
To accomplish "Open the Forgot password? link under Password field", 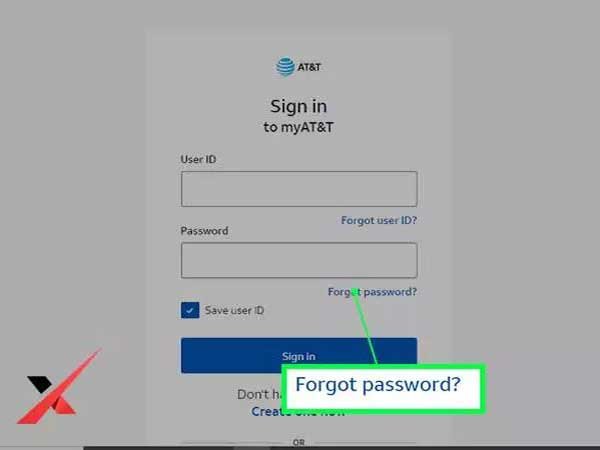I will coord(372,292).
